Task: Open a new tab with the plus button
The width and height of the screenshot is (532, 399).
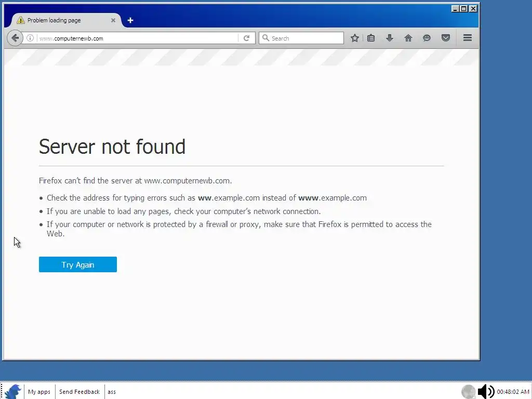Action: pyautogui.click(x=130, y=20)
